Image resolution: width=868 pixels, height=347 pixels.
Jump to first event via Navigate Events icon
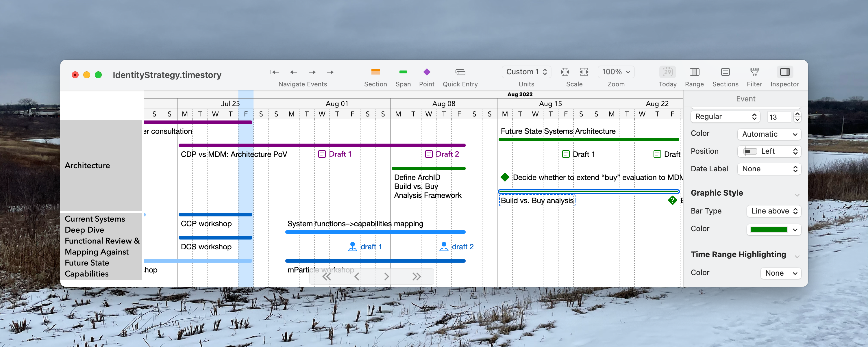274,72
